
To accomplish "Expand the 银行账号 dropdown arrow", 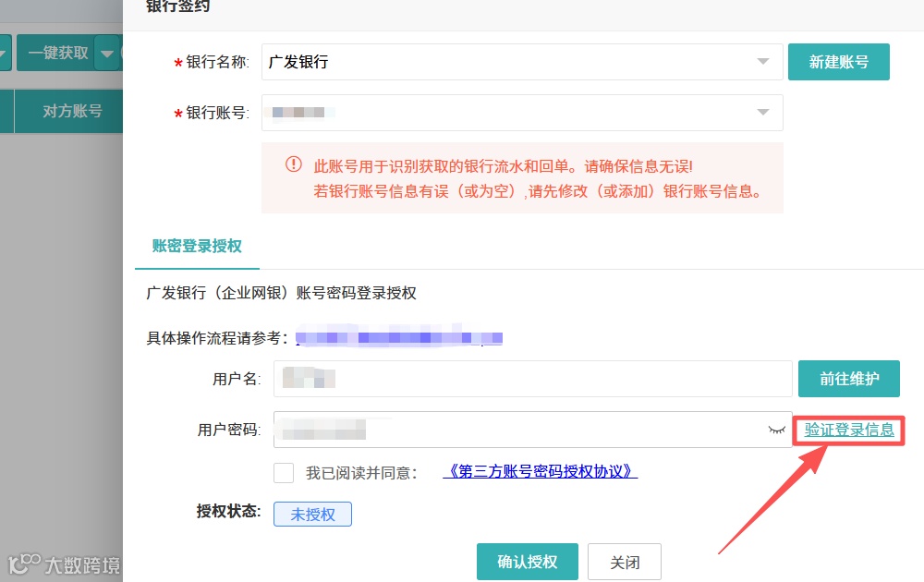I will point(763,112).
